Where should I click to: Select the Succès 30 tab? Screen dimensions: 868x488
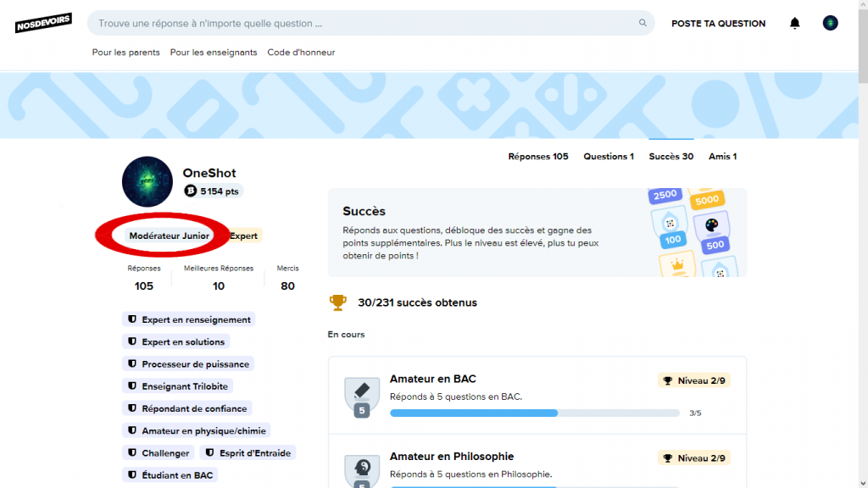[x=671, y=157]
